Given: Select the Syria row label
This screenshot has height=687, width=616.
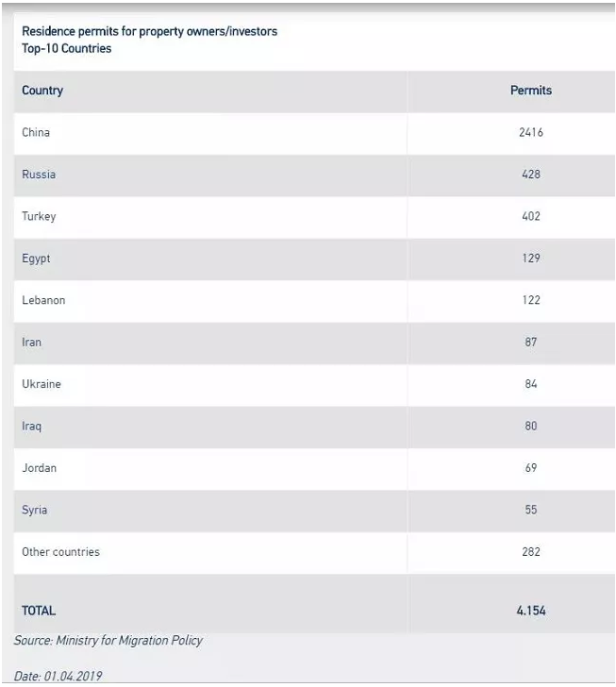Looking at the screenshot, I should click(x=35, y=510).
